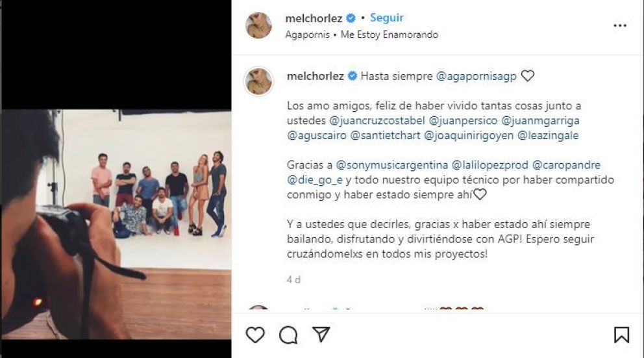Click the melchorlez username in the caption
Image resolution: width=644 pixels, height=358 pixels.
[x=316, y=76]
